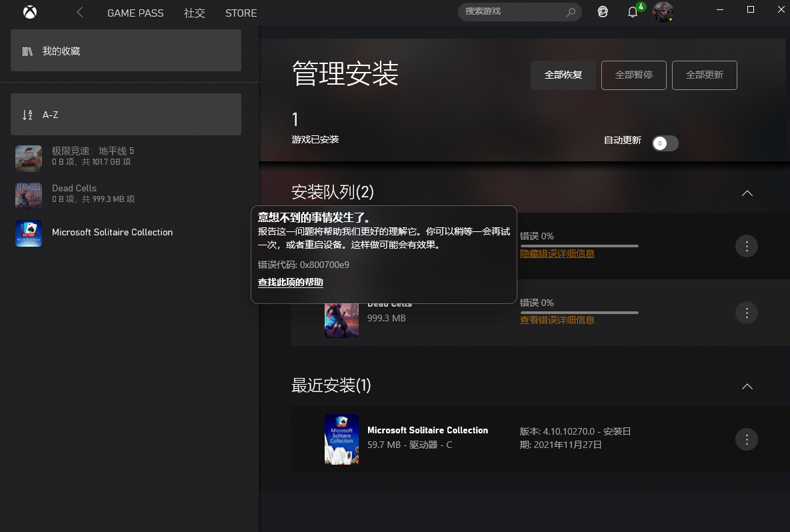
Task: Click the Xbox logo icon
Action: tap(30, 12)
